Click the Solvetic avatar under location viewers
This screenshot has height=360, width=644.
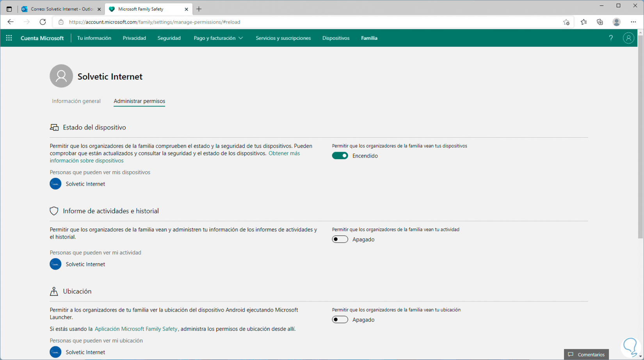55,352
